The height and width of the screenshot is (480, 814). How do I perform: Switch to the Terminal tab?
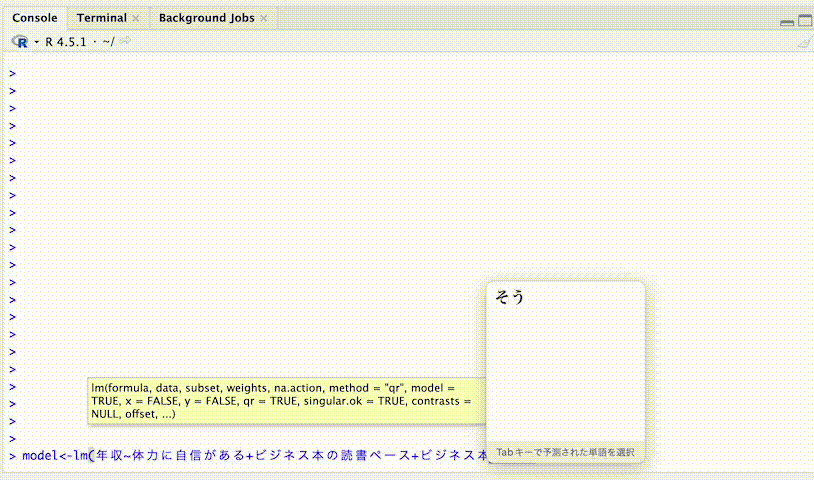pyautogui.click(x=101, y=18)
